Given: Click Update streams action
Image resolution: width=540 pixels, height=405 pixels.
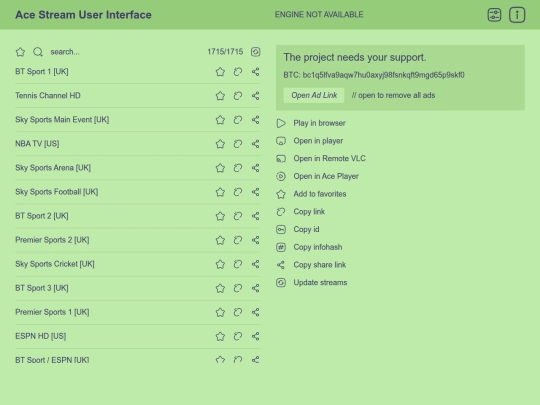Looking at the screenshot, I should 312,283.
